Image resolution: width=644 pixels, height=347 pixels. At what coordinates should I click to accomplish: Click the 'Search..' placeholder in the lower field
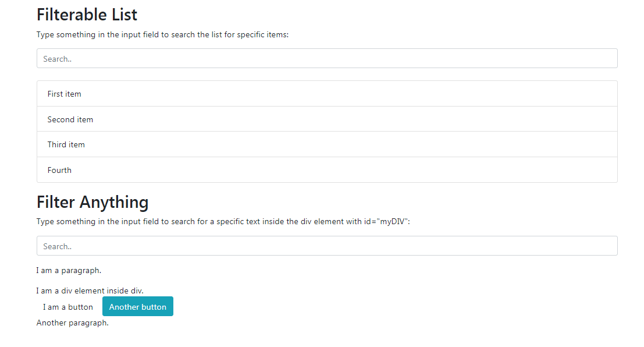(x=57, y=246)
